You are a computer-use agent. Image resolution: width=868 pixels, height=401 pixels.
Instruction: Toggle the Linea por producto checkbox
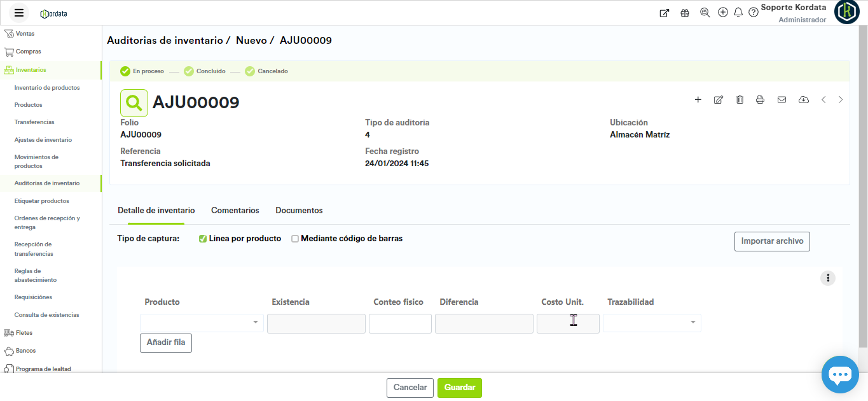(x=203, y=239)
